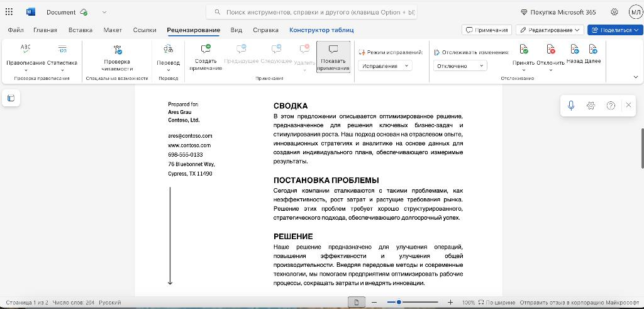Toggle the page view button in status bar
This screenshot has width=644, height=309.
[356, 303]
